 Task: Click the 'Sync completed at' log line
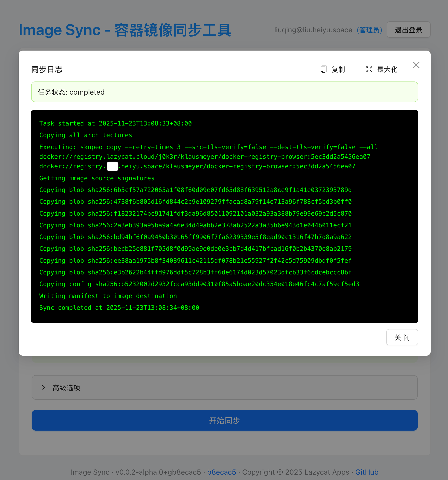[119, 308]
